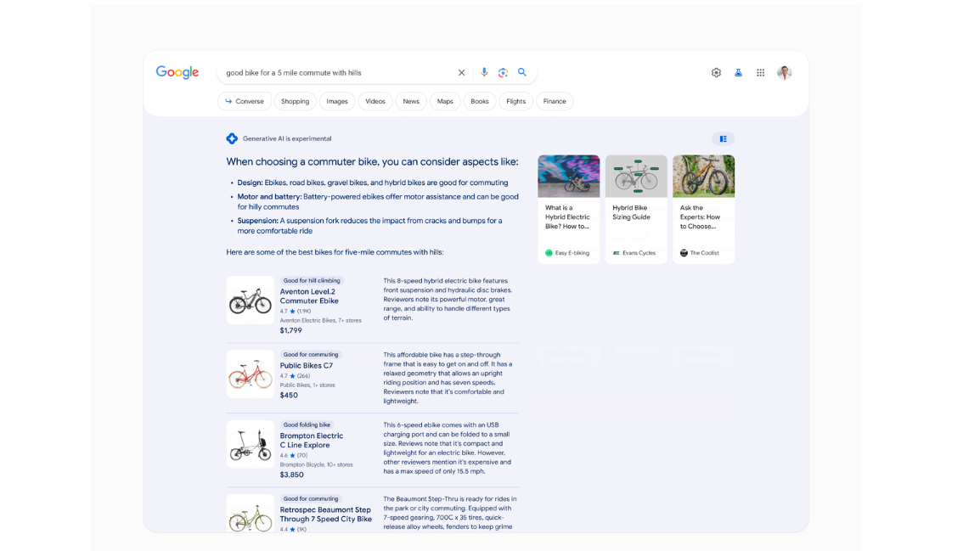Click the Suspension bullet point
This screenshot has height=551, width=980.
tap(369, 226)
